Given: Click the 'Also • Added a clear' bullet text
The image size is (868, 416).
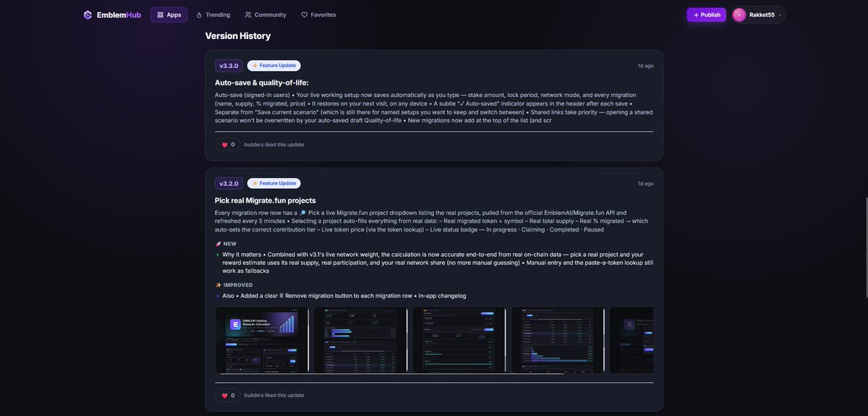Looking at the screenshot, I should tap(344, 296).
